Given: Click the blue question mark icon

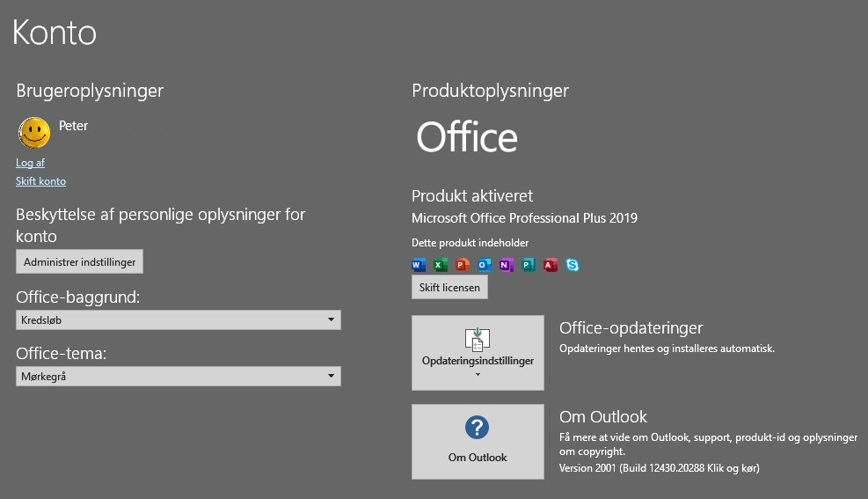Looking at the screenshot, I should pyautogui.click(x=478, y=428).
